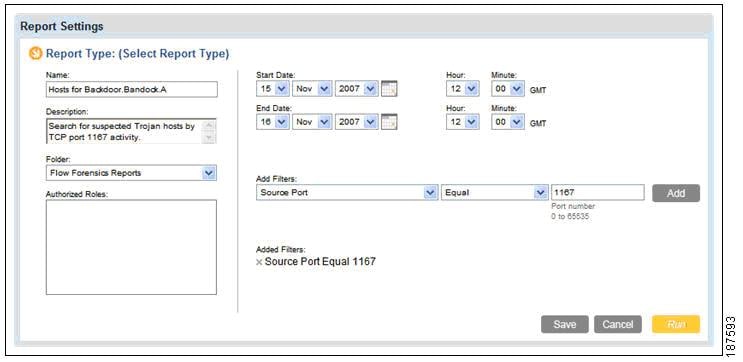Click the yellow Run button

pyautogui.click(x=676, y=324)
